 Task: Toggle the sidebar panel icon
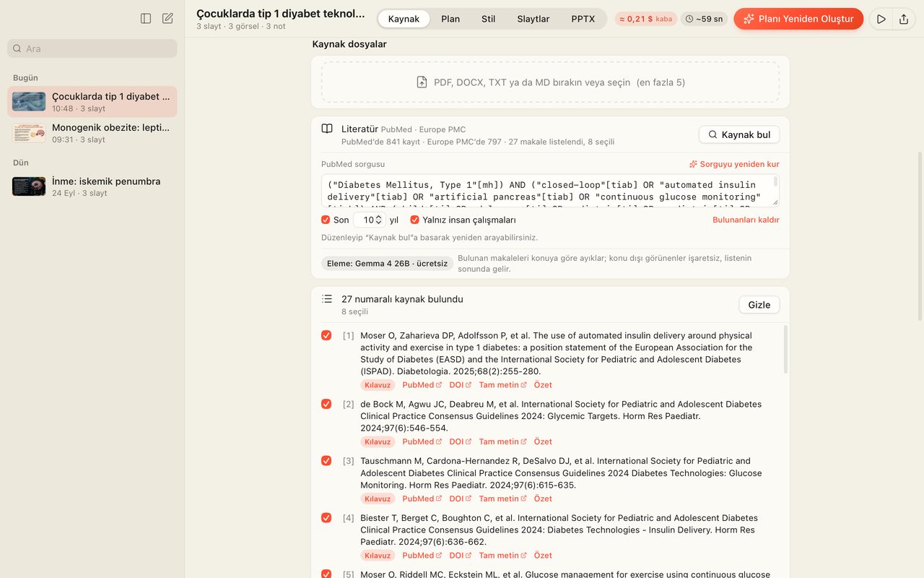pos(146,18)
